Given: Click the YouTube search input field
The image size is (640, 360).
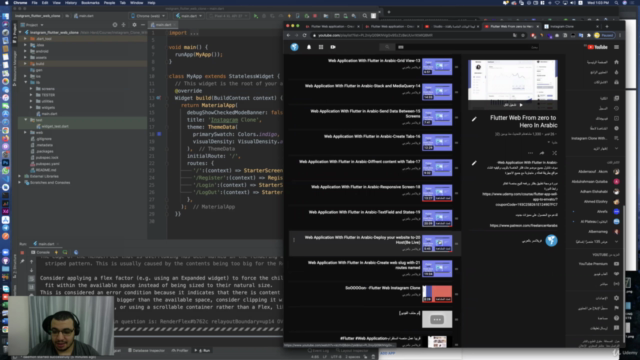Looking at the screenshot, I should [x=467, y=47].
